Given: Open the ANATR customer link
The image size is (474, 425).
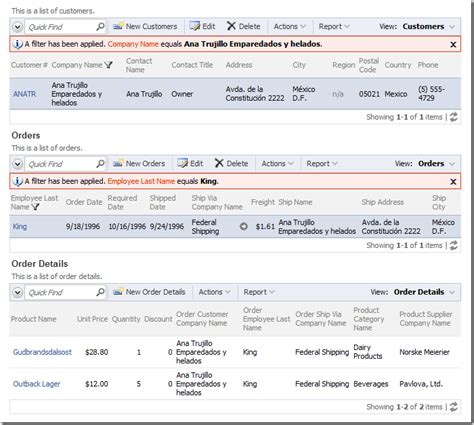Looking at the screenshot, I should [25, 94].
